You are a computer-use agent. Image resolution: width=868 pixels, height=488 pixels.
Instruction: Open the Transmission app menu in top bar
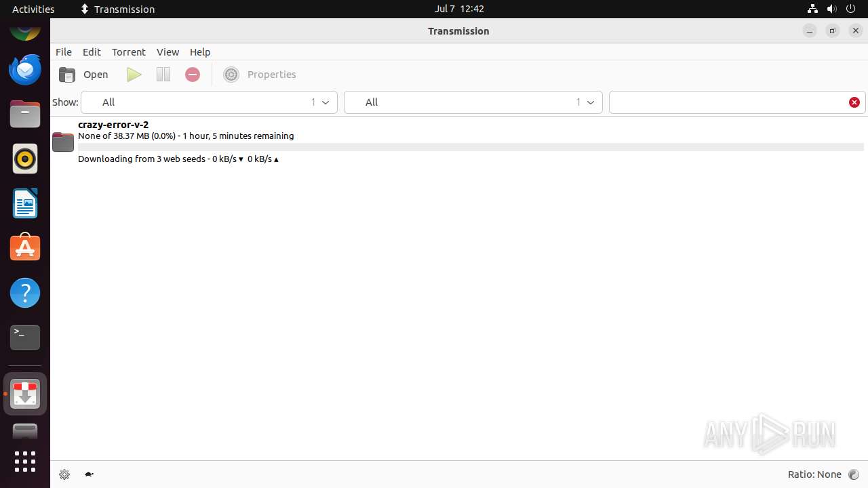117,9
